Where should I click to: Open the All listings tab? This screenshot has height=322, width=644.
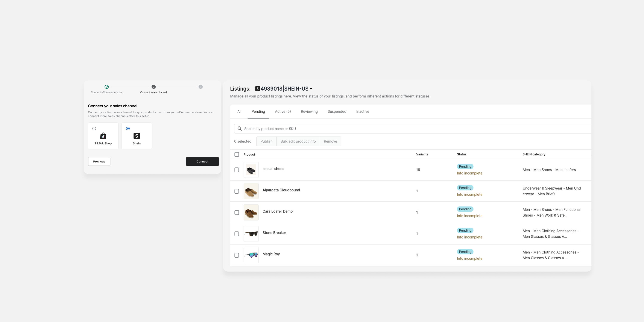pos(239,111)
